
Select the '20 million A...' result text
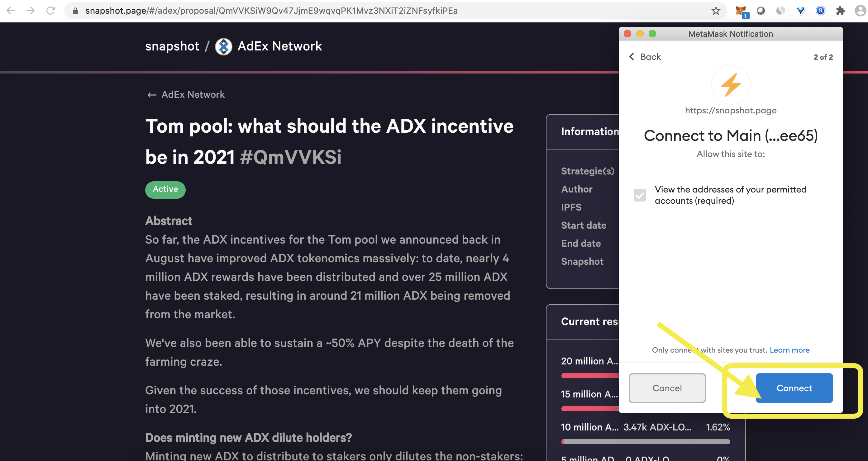(x=590, y=361)
